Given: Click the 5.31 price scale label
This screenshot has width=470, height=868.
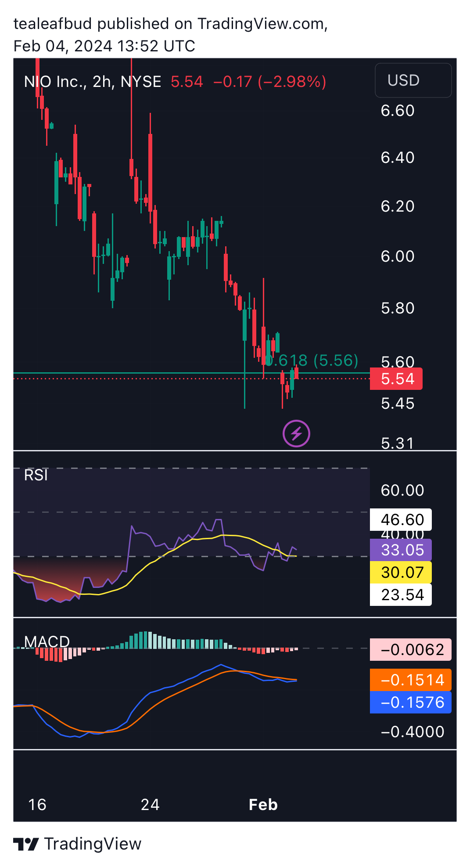Looking at the screenshot, I should (x=398, y=443).
